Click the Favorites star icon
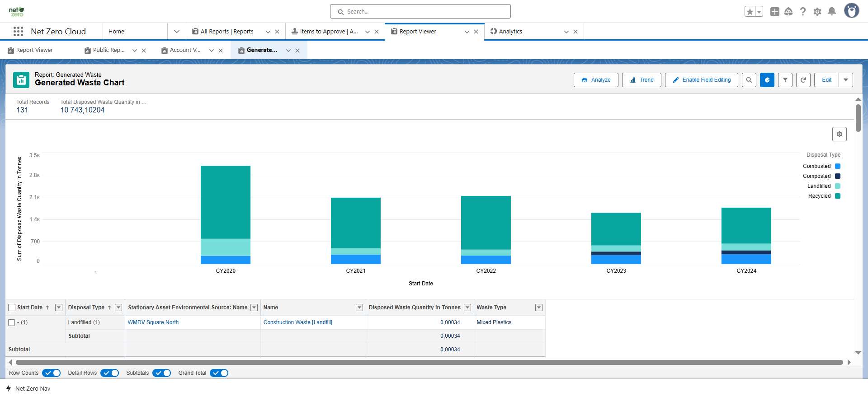Screen dimensions: 868x396 750,12
